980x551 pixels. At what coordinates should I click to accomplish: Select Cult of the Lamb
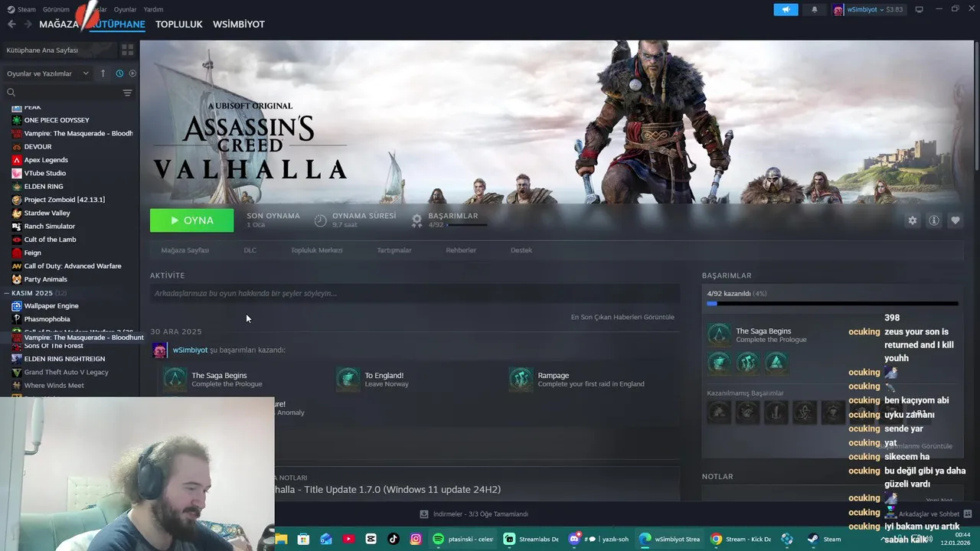[50, 240]
